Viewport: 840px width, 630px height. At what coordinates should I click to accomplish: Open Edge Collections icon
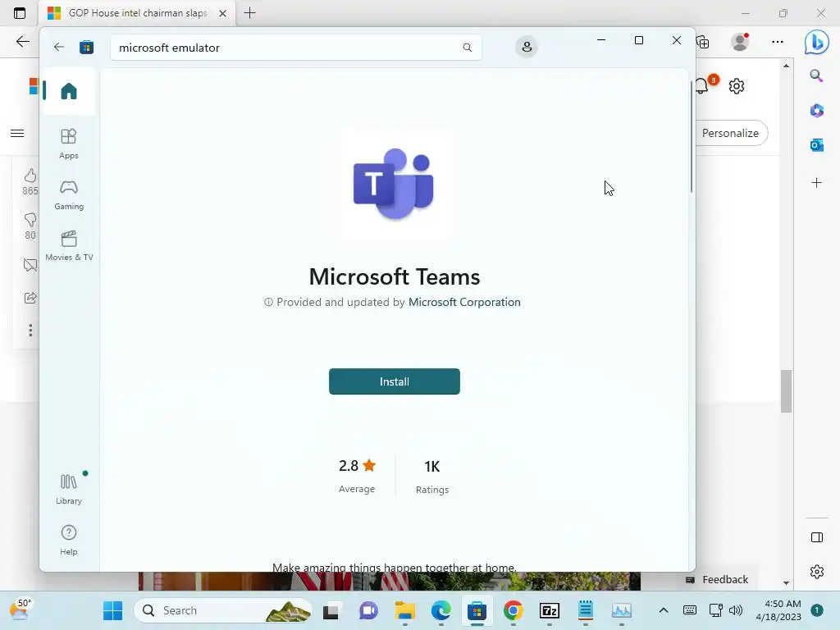pos(703,42)
